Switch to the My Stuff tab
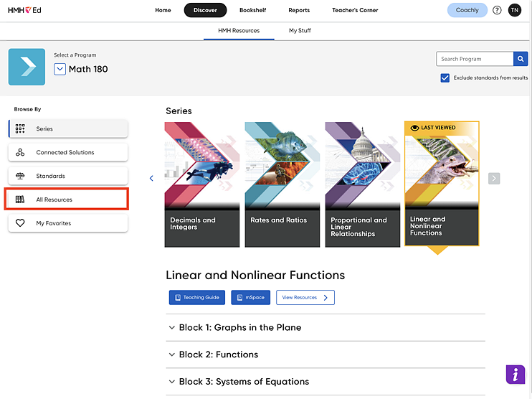Image resolution: width=532 pixels, height=399 pixels. pos(300,31)
